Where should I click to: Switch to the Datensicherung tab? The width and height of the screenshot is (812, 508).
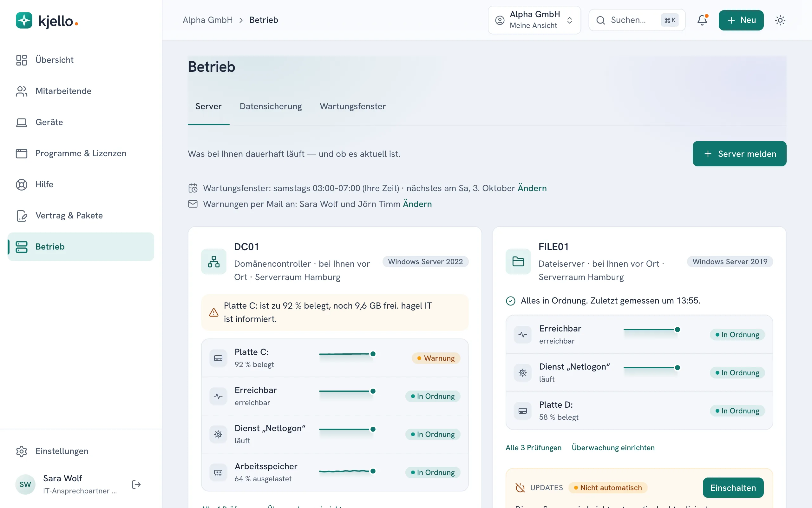pos(271,106)
